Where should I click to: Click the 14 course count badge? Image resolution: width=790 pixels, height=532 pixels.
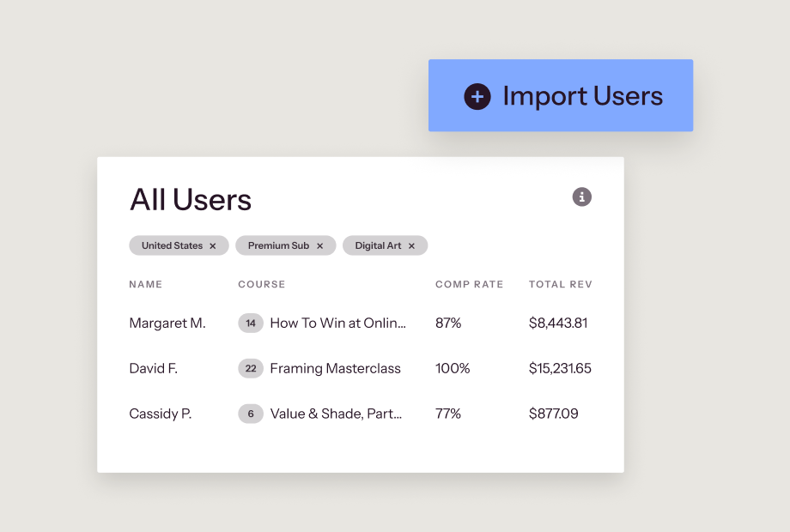tap(251, 323)
